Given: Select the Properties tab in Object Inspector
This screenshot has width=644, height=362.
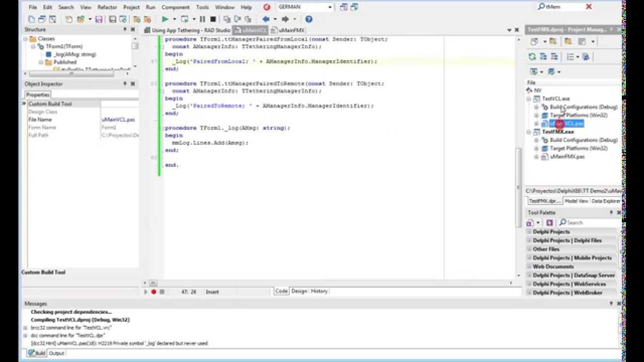Looking at the screenshot, I should [38, 95].
